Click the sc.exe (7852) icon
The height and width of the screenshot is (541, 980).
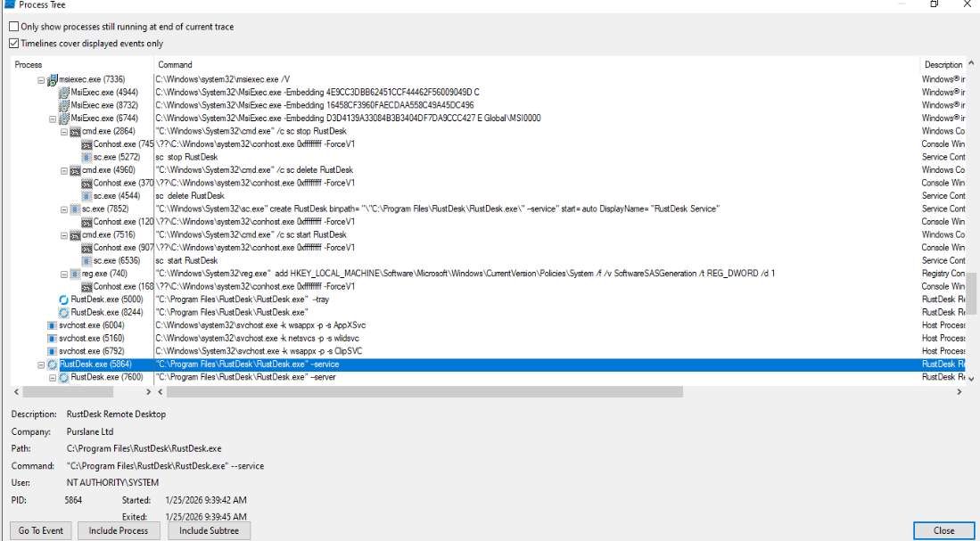click(75, 209)
